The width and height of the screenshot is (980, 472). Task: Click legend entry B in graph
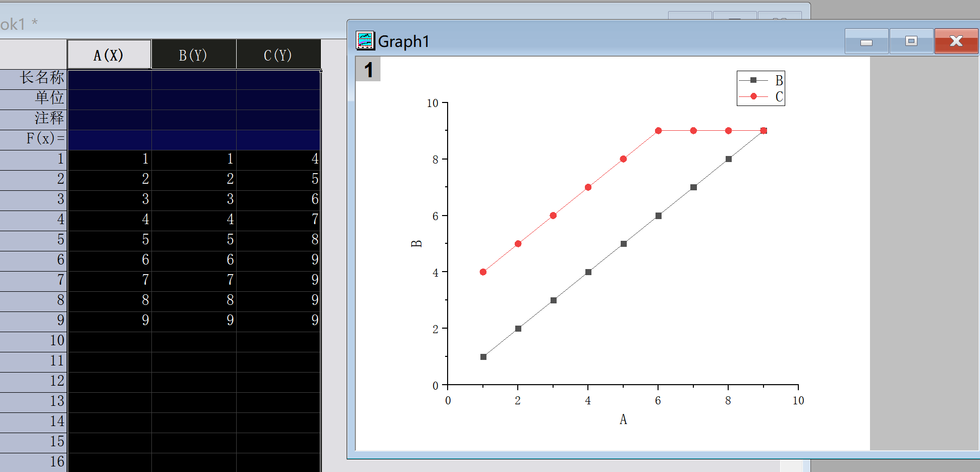click(x=761, y=80)
